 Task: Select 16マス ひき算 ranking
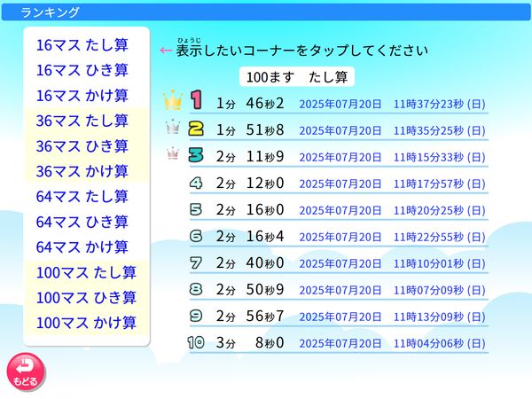tap(82, 70)
